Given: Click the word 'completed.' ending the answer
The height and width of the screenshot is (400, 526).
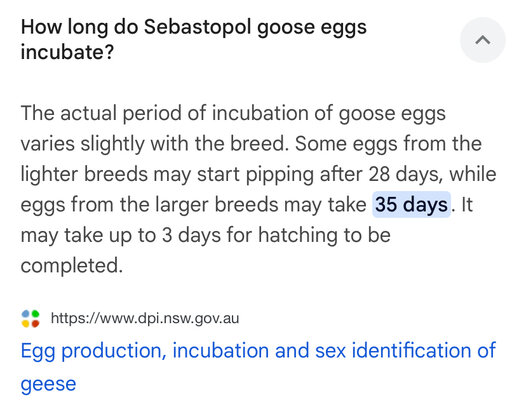Looking at the screenshot, I should pyautogui.click(x=72, y=265).
